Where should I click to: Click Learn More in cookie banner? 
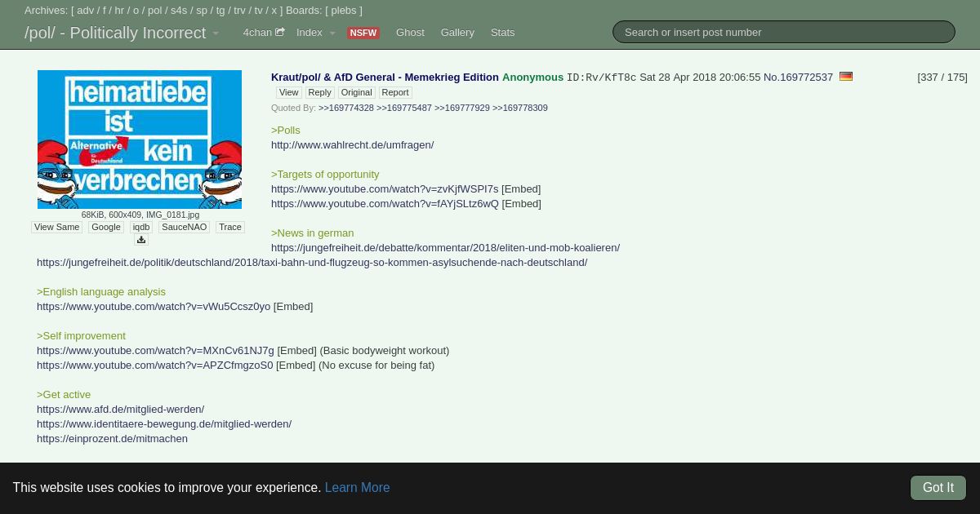(357, 487)
